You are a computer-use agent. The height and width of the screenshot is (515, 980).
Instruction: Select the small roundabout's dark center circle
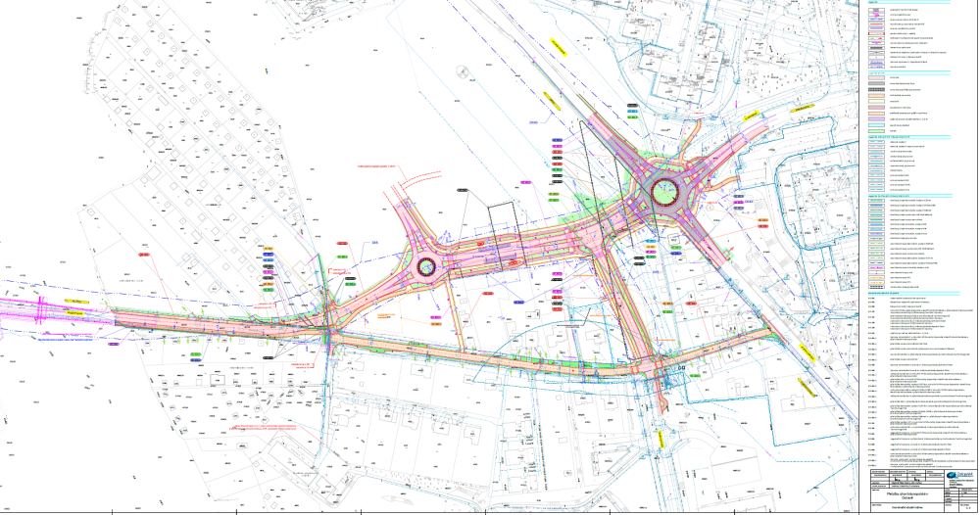(426, 267)
